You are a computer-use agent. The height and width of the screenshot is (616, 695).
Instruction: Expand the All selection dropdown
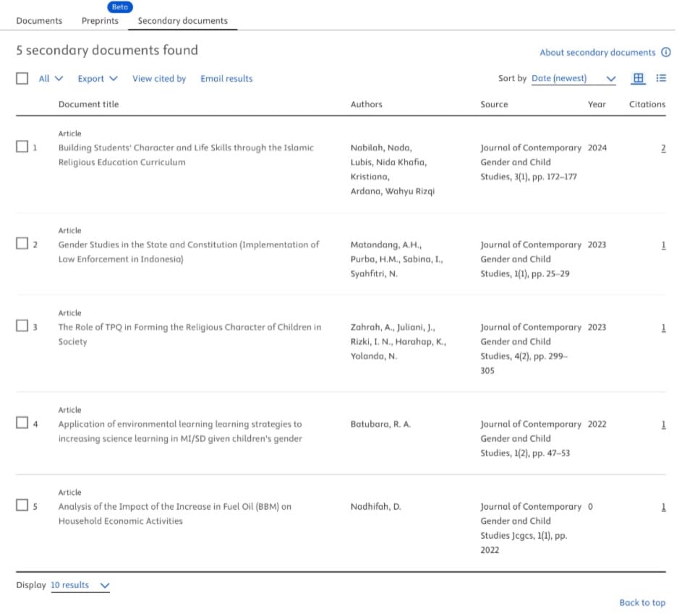[51, 78]
